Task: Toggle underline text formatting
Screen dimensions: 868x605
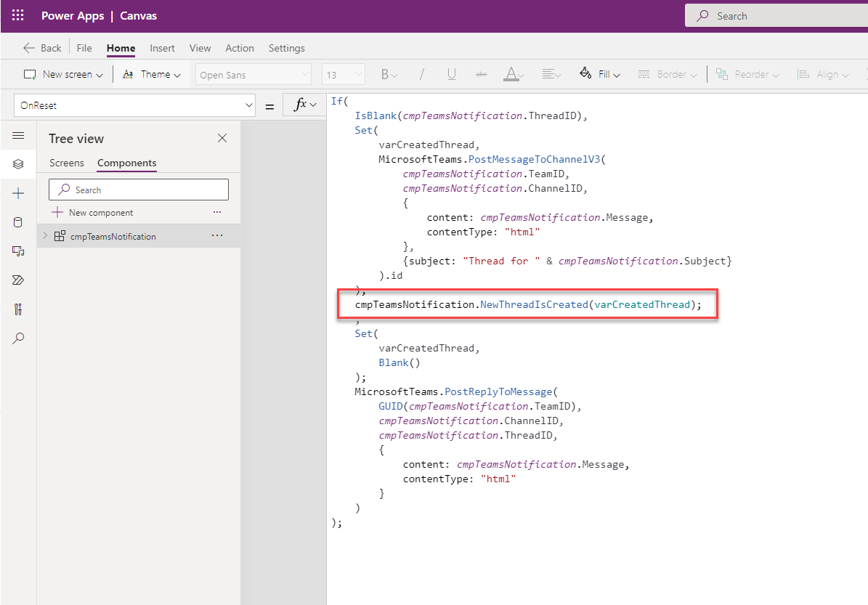Action: click(451, 74)
